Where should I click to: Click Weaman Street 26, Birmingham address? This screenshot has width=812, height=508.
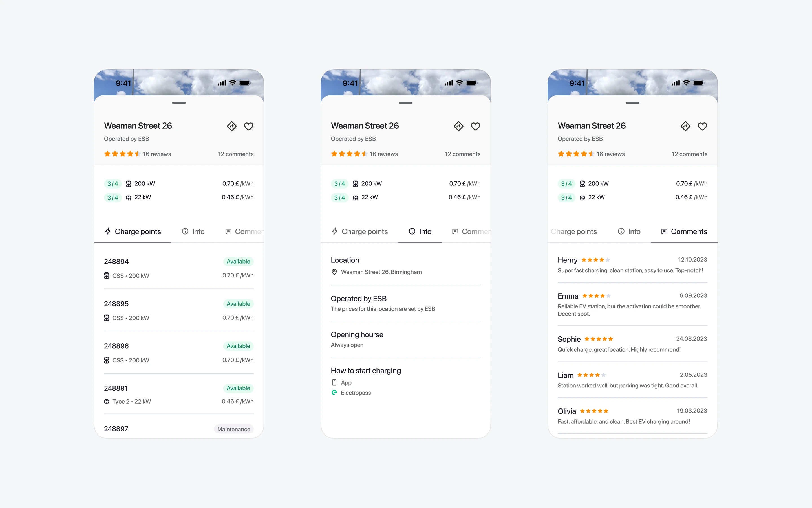pyautogui.click(x=381, y=272)
